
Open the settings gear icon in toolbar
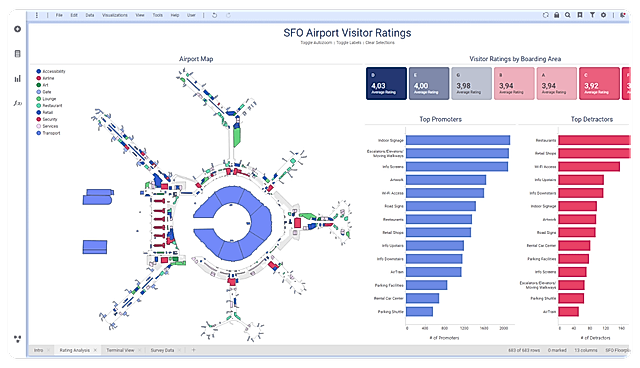(x=603, y=15)
